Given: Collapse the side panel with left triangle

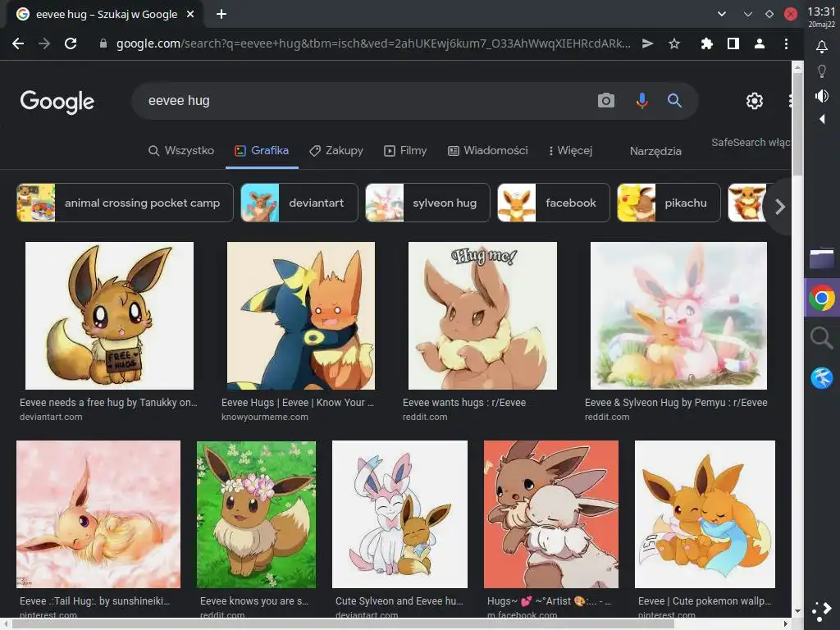Looking at the screenshot, I should [x=822, y=119].
